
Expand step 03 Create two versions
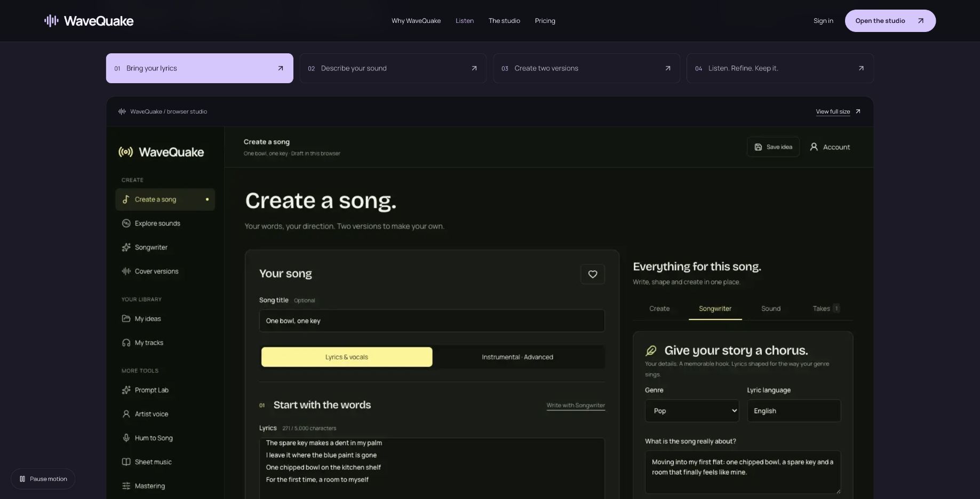(x=587, y=68)
